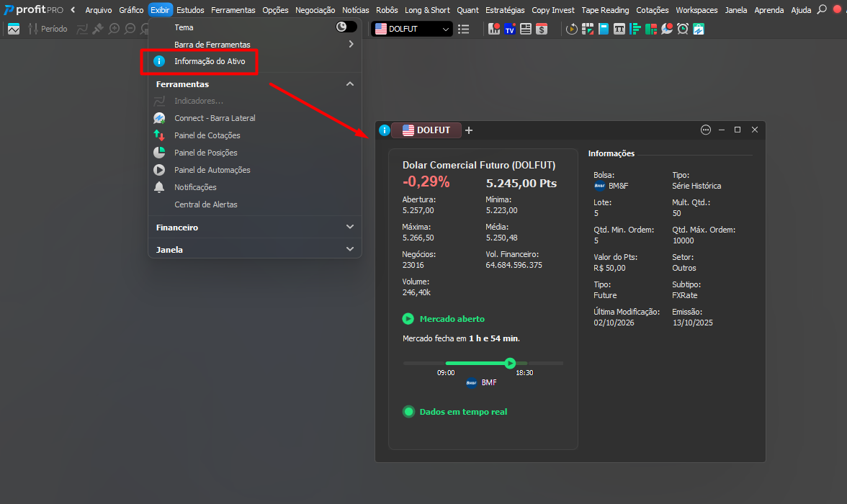Click the alarm clock icon in toolbar
This screenshot has height=504, width=847.
683,30
